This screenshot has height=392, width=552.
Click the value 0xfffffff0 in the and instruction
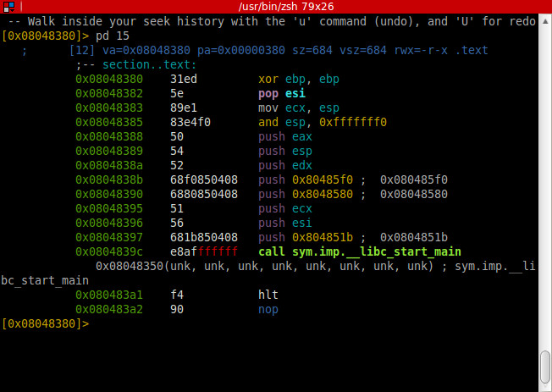pos(353,123)
